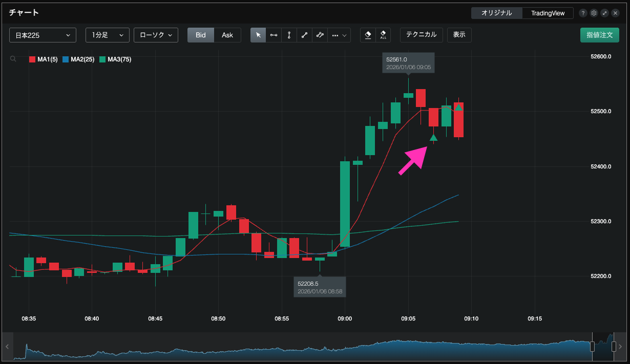This screenshot has width=630, height=364.
Task: Expand more drawing tools dropdown
Action: click(x=339, y=35)
